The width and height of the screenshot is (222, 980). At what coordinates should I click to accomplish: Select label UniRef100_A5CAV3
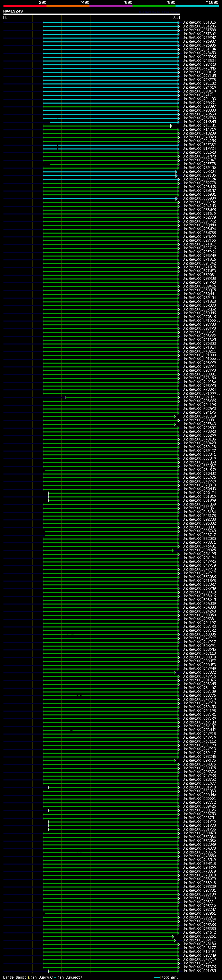[199, 408]
